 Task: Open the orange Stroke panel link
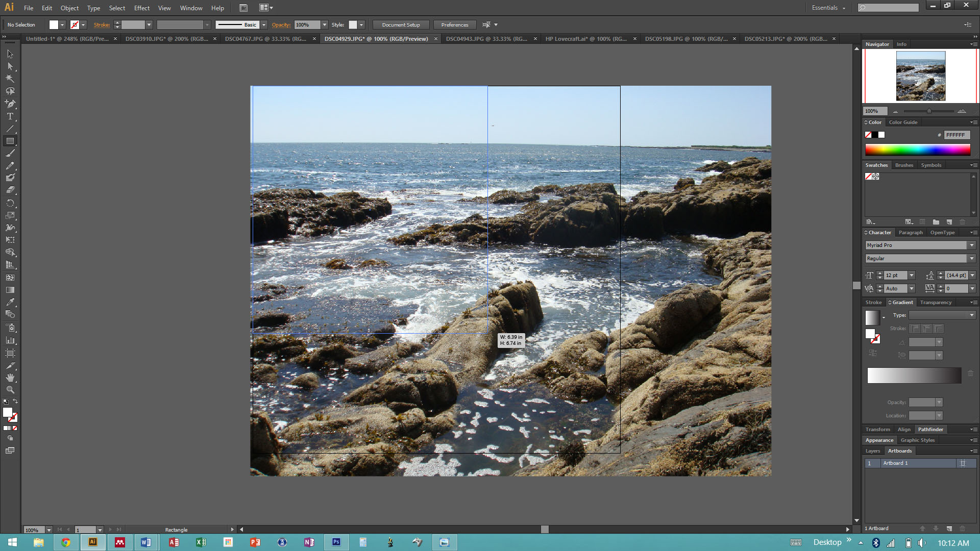(102, 24)
